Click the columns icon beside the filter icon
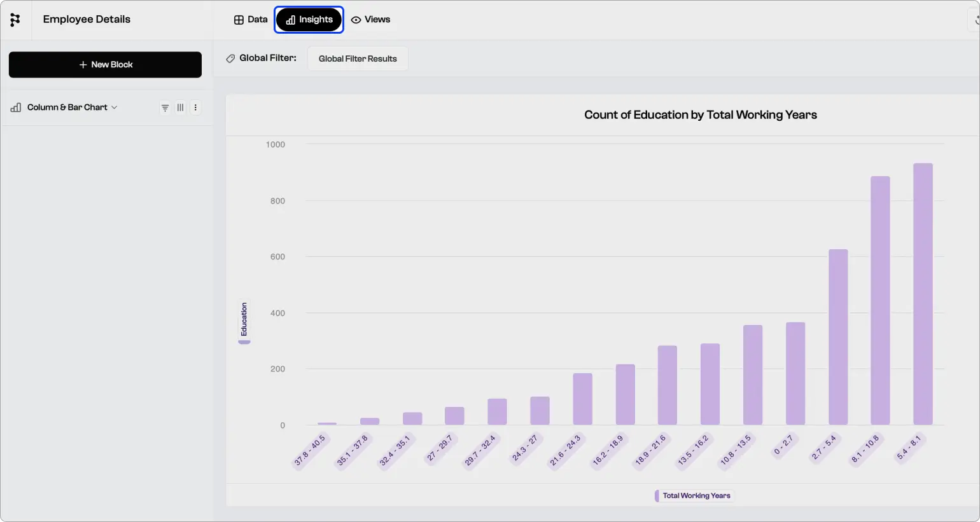 tap(180, 107)
